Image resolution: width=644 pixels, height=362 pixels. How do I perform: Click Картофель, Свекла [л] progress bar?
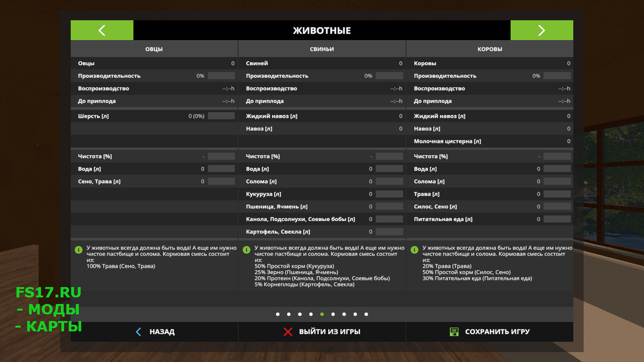point(389,231)
